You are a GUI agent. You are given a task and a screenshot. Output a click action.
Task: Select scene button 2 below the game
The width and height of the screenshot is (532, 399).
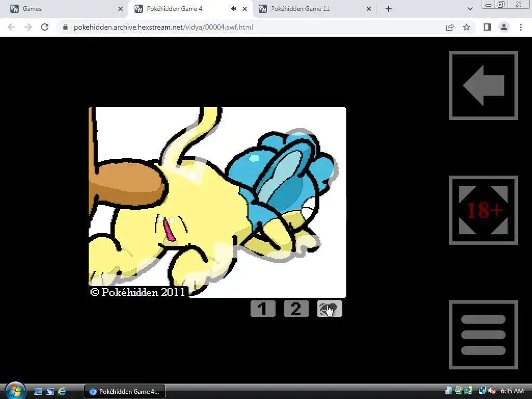click(296, 309)
